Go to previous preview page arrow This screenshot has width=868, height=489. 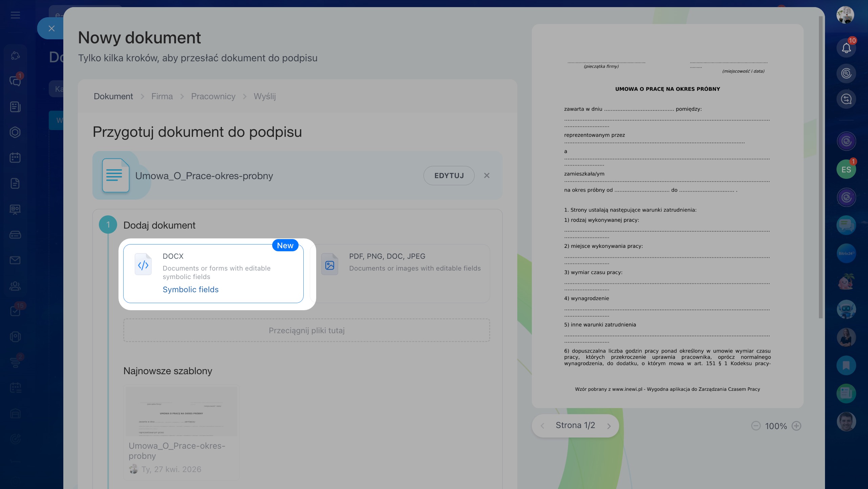pos(543,426)
